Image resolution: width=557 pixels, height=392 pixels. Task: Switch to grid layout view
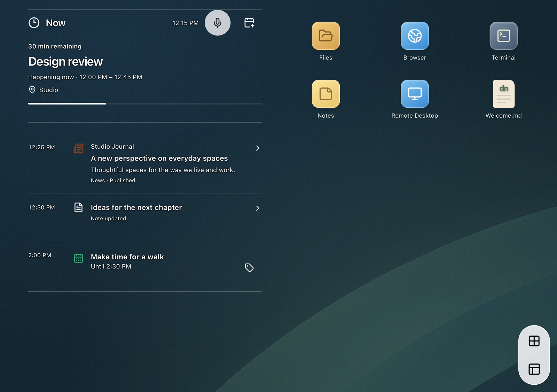[534, 341]
